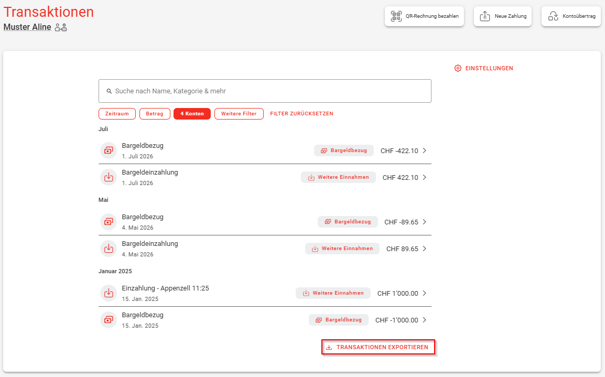The height and width of the screenshot is (377, 605).
Task: Open transaction Einzahlung - Appenzell 11:25
Action: pyautogui.click(x=265, y=293)
